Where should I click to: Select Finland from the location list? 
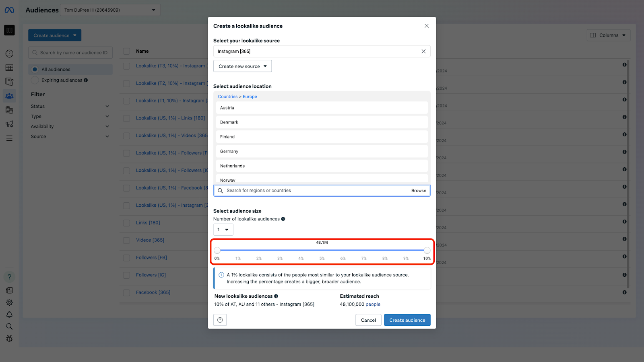(x=322, y=137)
